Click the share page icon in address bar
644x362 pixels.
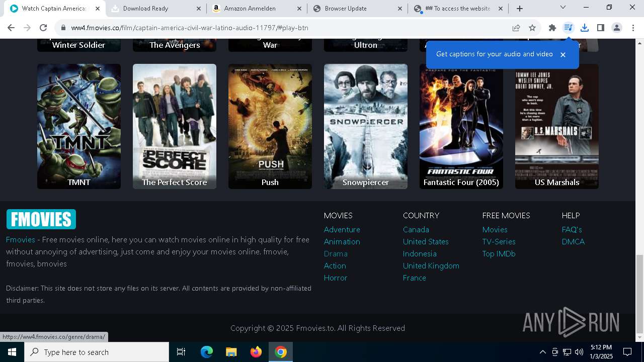[x=516, y=28]
